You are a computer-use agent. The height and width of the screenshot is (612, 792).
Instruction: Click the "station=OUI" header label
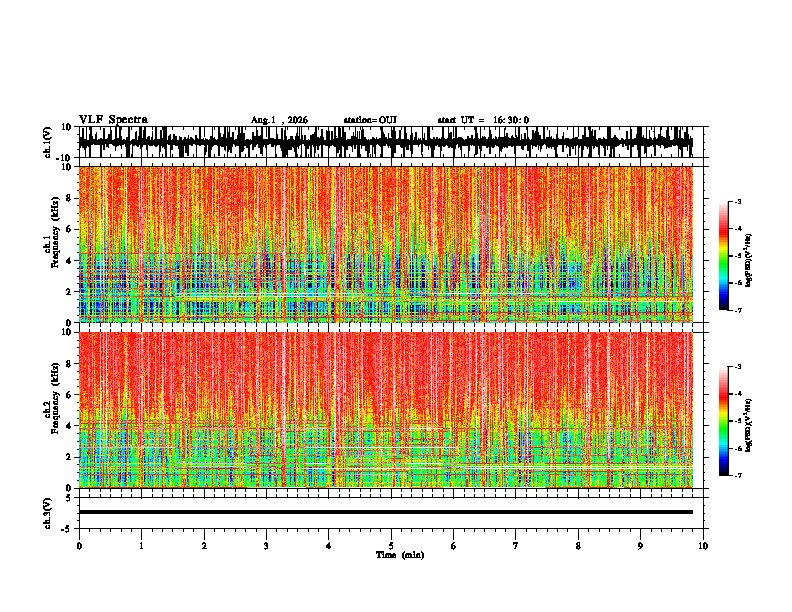(370, 120)
